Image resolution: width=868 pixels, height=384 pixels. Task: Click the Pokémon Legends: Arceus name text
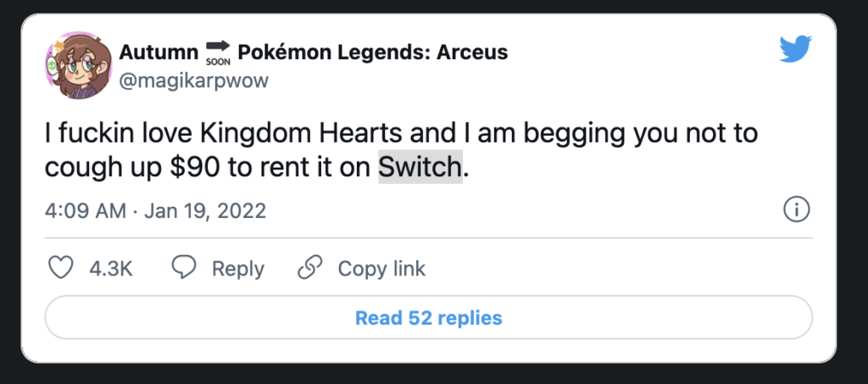click(373, 53)
